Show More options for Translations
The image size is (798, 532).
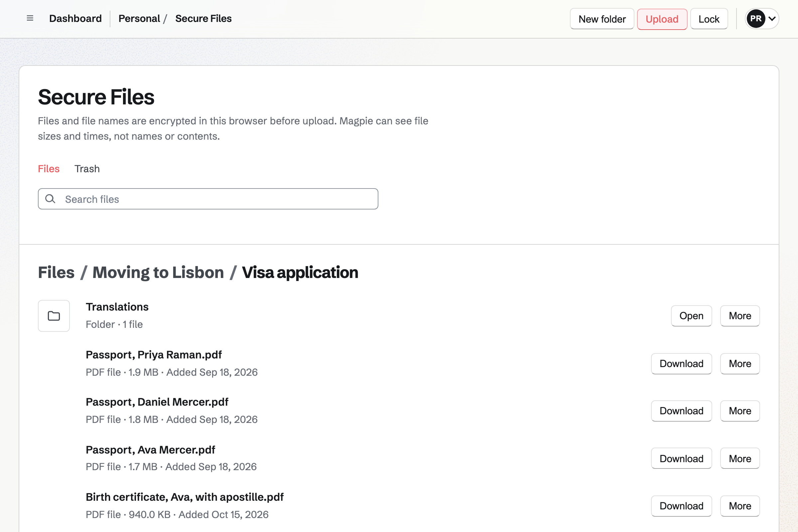pos(740,316)
